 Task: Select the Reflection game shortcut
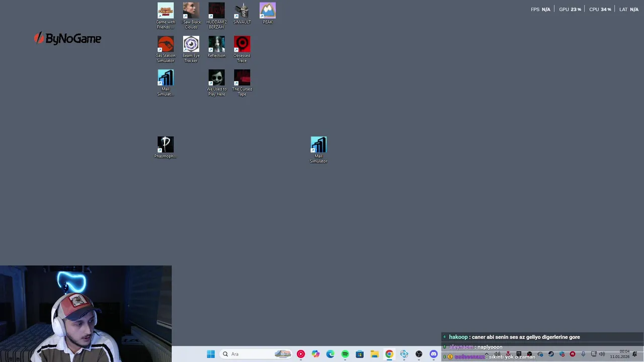tap(216, 47)
